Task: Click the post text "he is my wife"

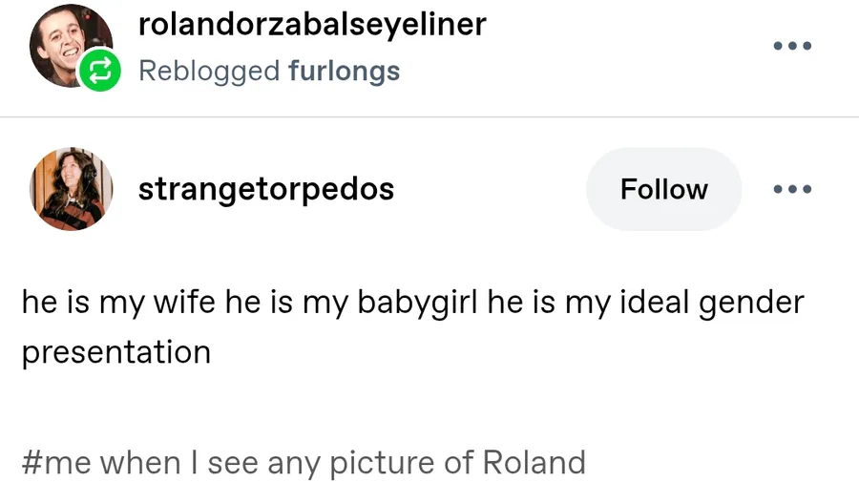Action: click(x=118, y=304)
